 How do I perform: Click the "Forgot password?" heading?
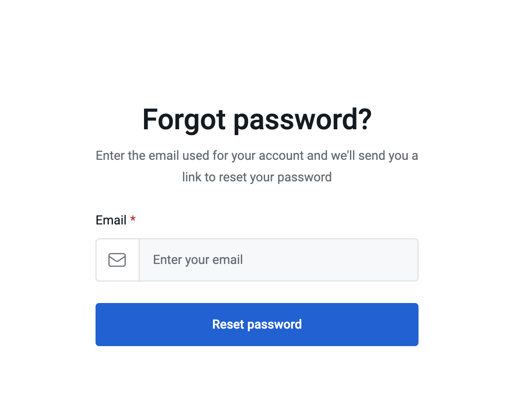coord(257,119)
